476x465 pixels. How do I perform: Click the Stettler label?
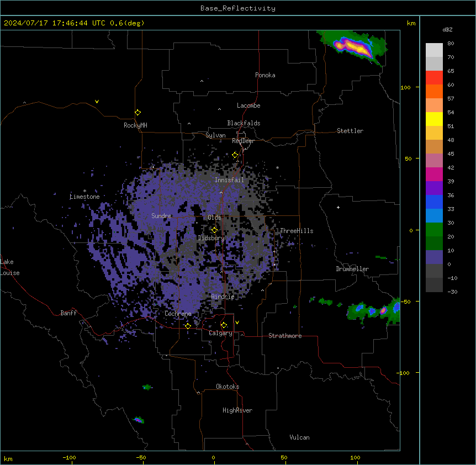pos(350,131)
